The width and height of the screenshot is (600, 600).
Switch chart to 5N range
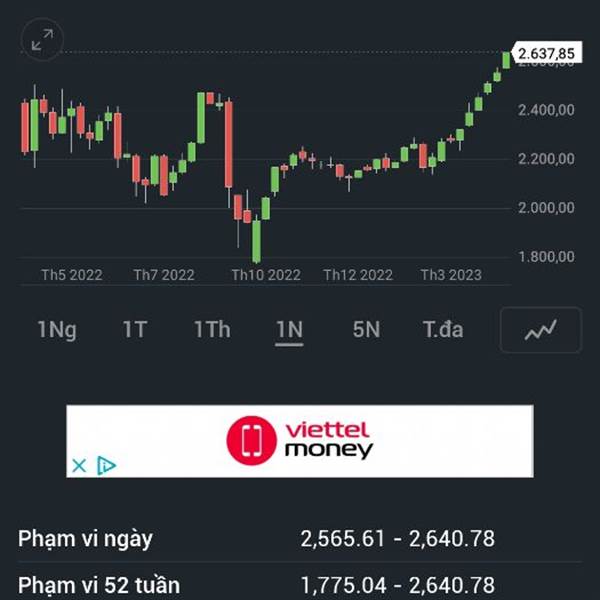point(366,330)
